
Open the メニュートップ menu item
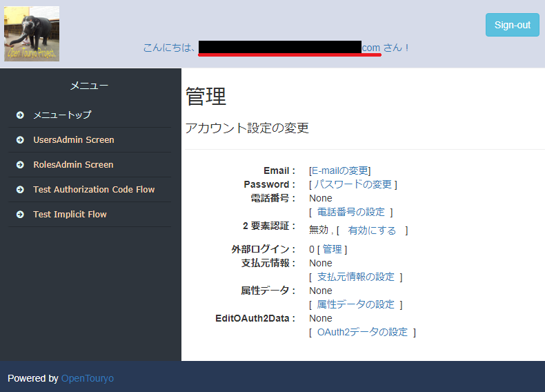62,115
